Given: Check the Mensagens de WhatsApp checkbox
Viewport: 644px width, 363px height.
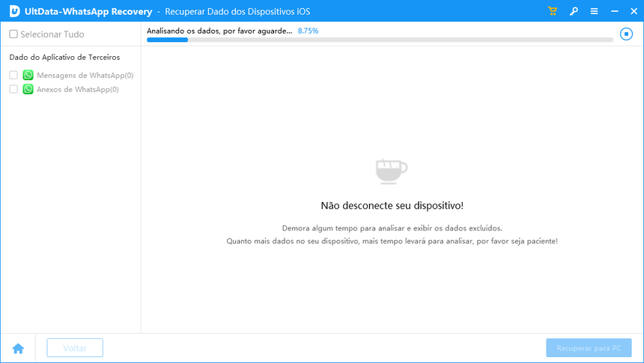Looking at the screenshot, I should point(13,75).
